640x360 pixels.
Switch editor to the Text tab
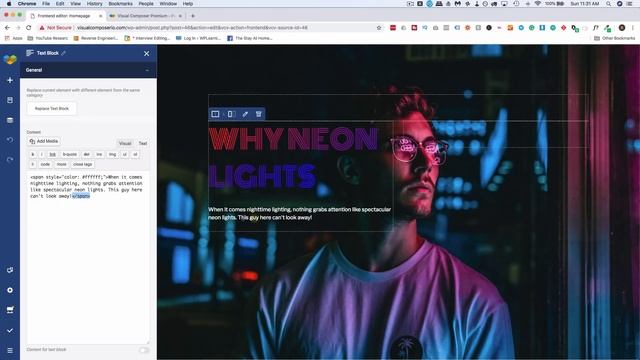[x=142, y=143]
